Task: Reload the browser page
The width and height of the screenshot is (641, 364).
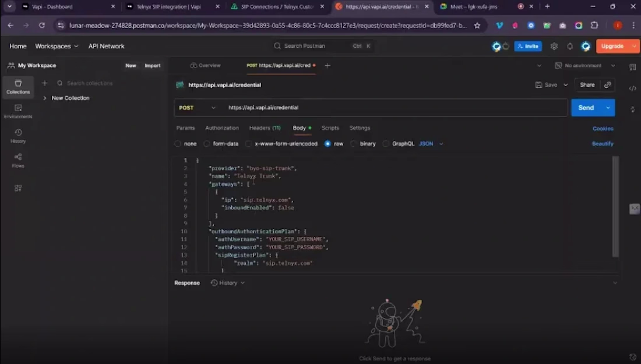Action: [x=42, y=25]
